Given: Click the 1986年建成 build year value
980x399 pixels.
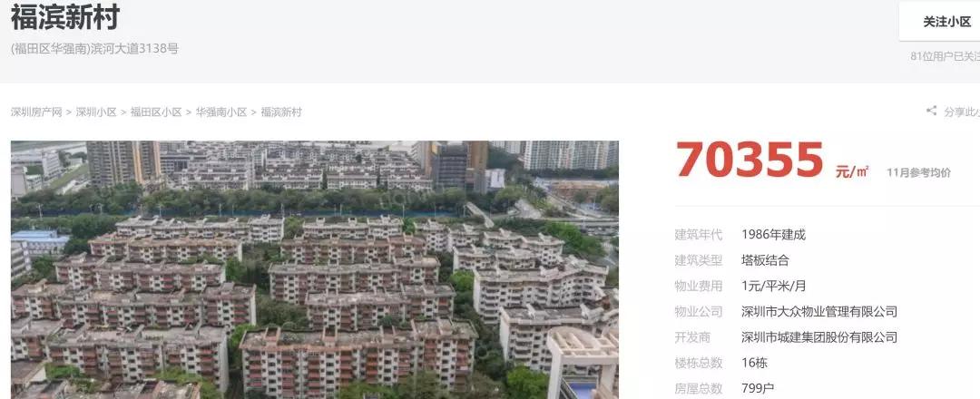Looking at the screenshot, I should pyautogui.click(x=773, y=235).
